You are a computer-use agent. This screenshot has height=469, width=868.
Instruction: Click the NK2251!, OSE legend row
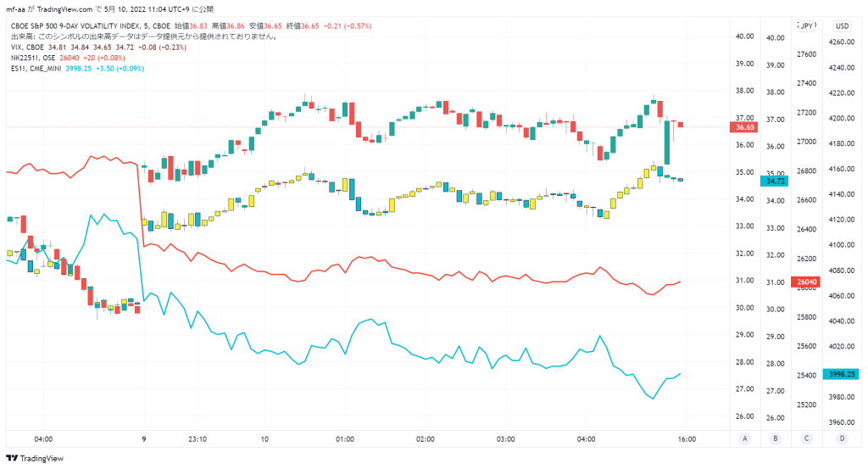coord(68,58)
